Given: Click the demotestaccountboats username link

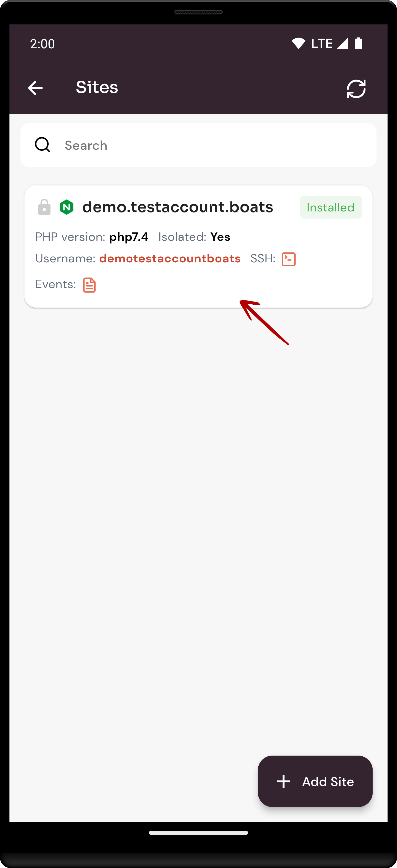Looking at the screenshot, I should click(170, 258).
